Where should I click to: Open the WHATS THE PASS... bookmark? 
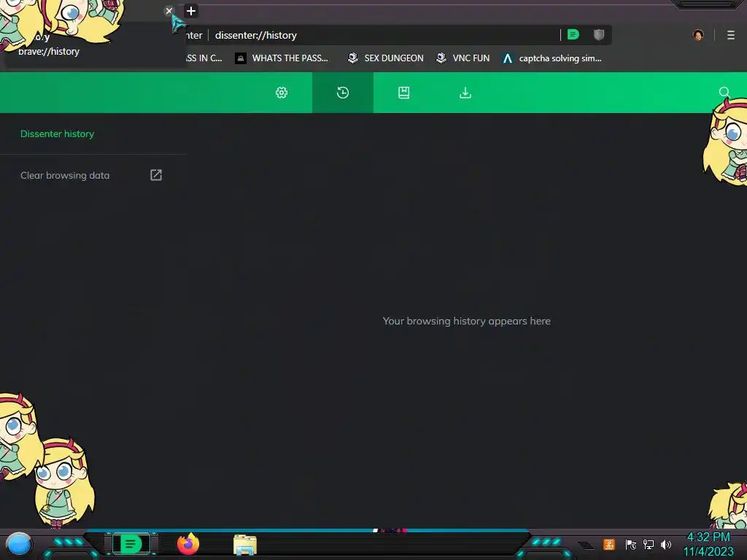(282, 58)
